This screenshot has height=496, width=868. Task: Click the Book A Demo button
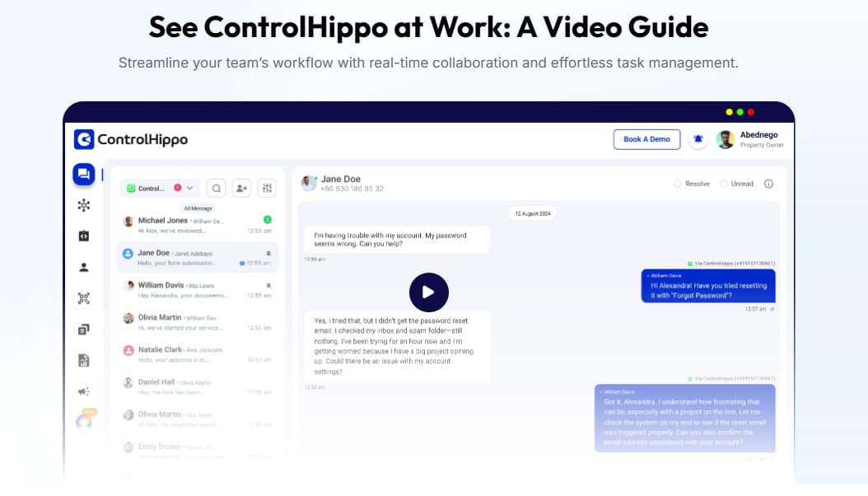tap(646, 139)
